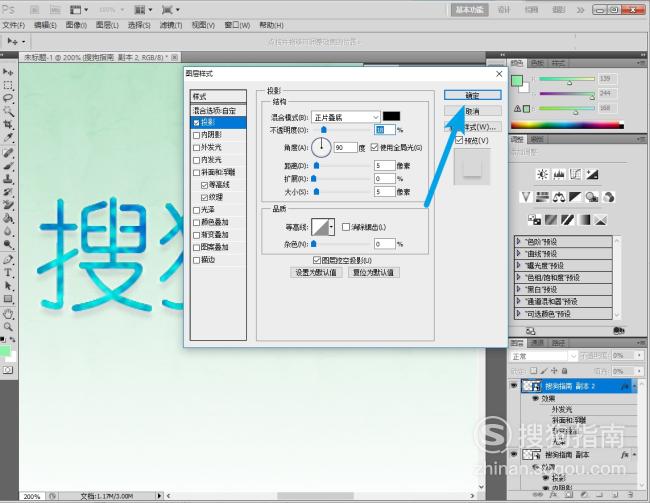Click the 距离 distance input field

[x=384, y=165]
